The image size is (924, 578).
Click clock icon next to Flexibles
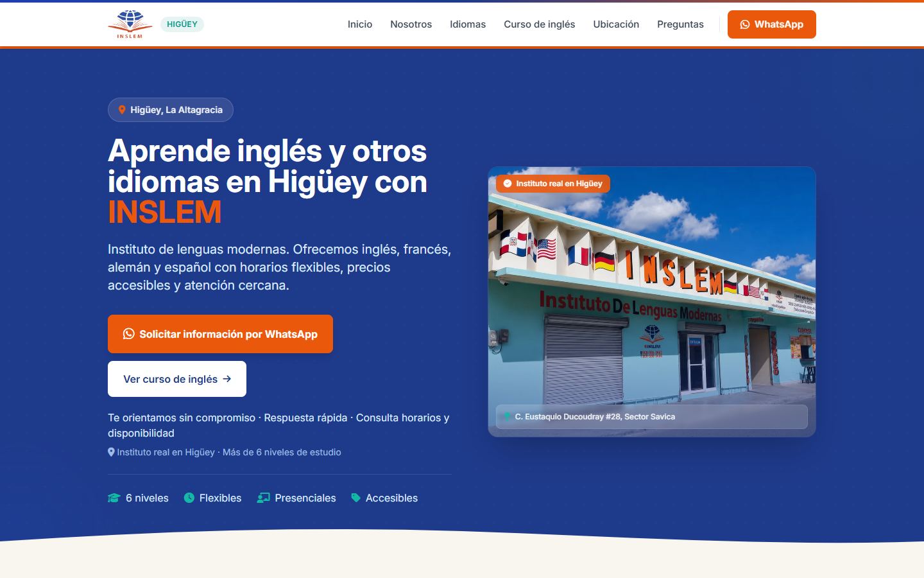(189, 498)
